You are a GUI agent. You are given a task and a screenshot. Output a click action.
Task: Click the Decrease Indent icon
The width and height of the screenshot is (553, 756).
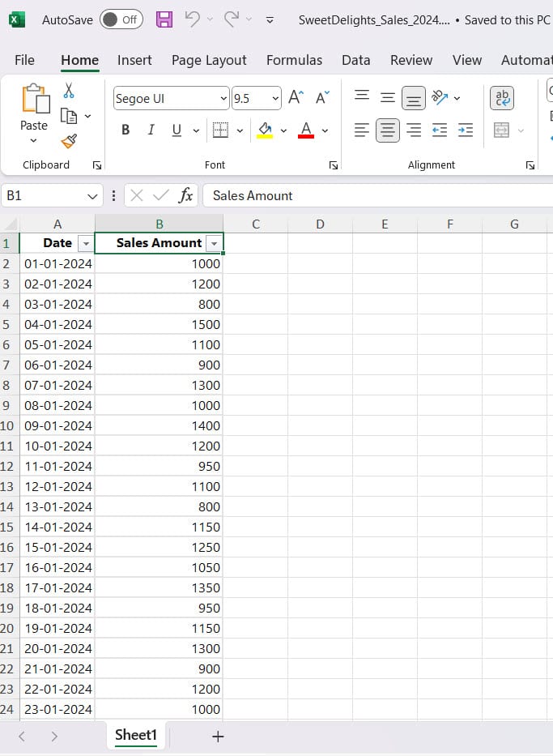[x=440, y=130]
